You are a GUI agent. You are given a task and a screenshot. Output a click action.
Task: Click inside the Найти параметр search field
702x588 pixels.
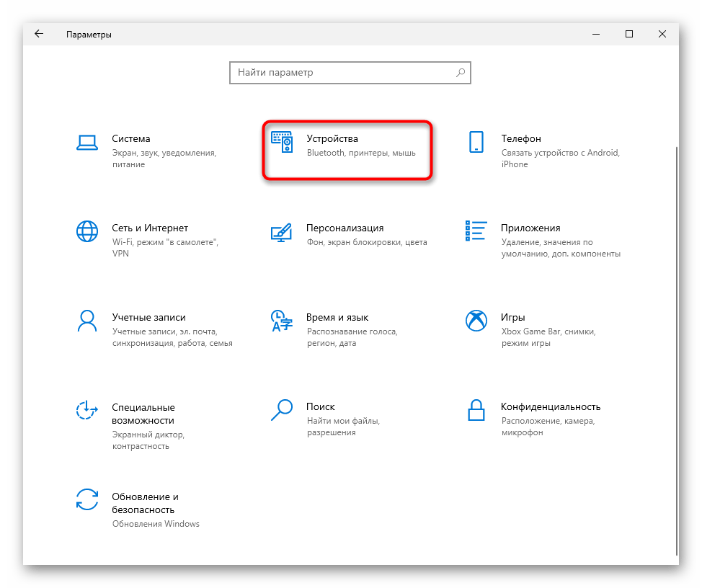point(342,73)
